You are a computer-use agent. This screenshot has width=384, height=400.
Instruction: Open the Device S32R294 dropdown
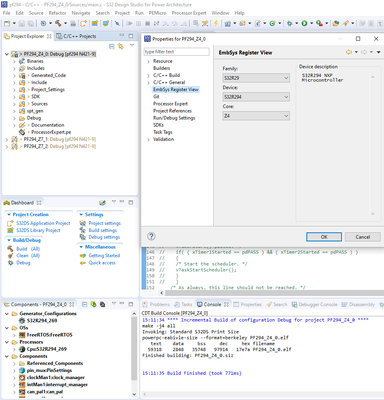[256, 97]
